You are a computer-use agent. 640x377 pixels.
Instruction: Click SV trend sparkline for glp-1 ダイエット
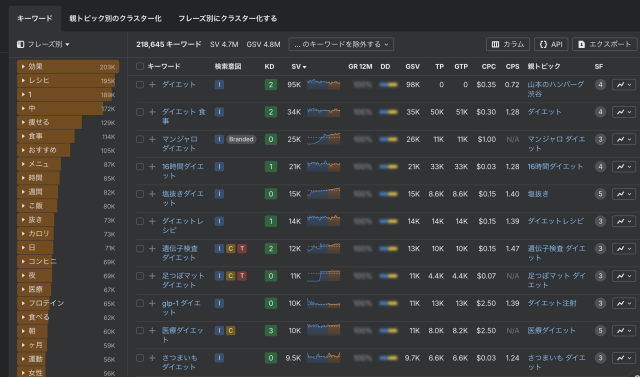pyautogui.click(x=323, y=303)
